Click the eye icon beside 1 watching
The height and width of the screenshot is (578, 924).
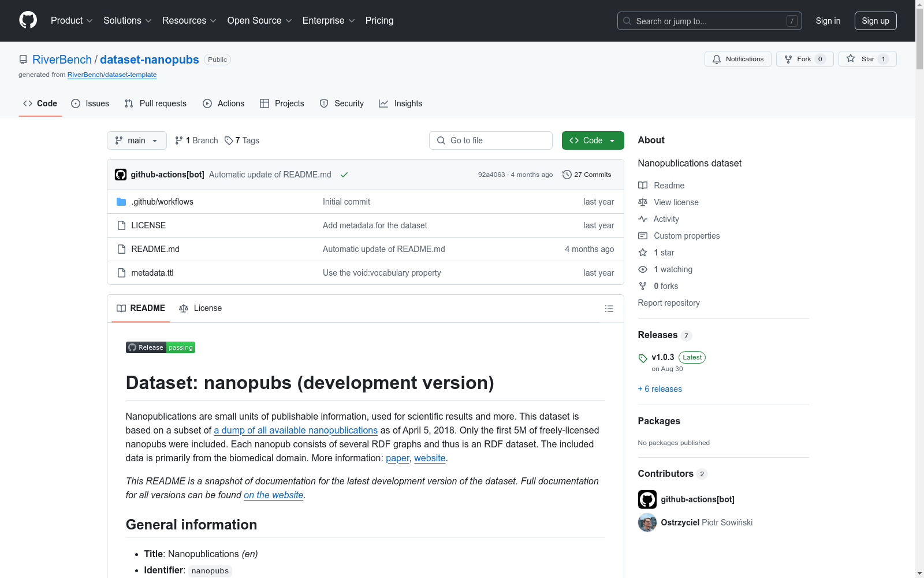coord(643,269)
